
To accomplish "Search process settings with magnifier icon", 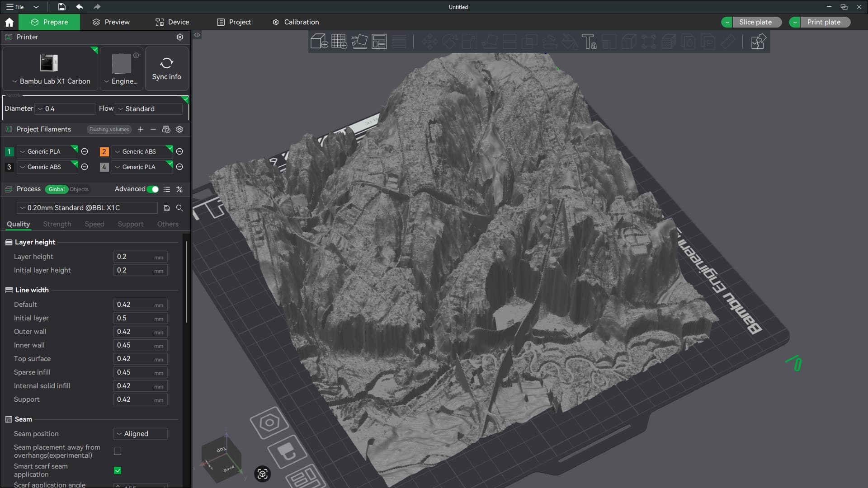I will tap(179, 208).
